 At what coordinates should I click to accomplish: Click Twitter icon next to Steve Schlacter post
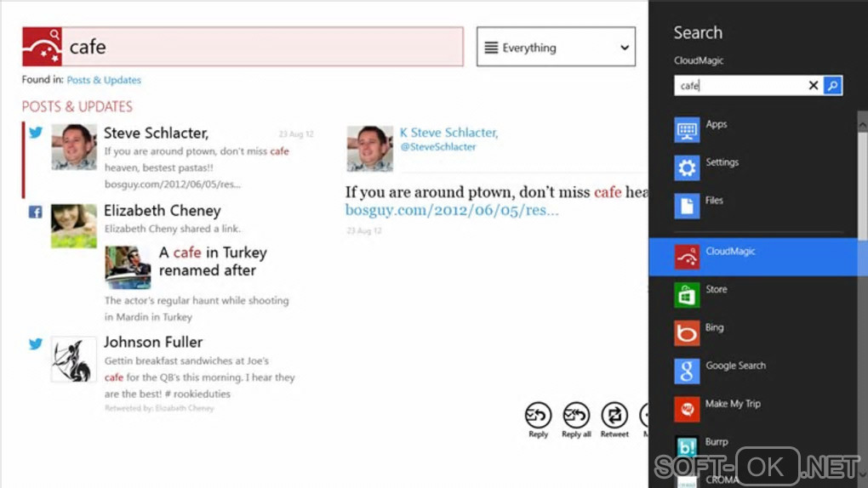36,133
